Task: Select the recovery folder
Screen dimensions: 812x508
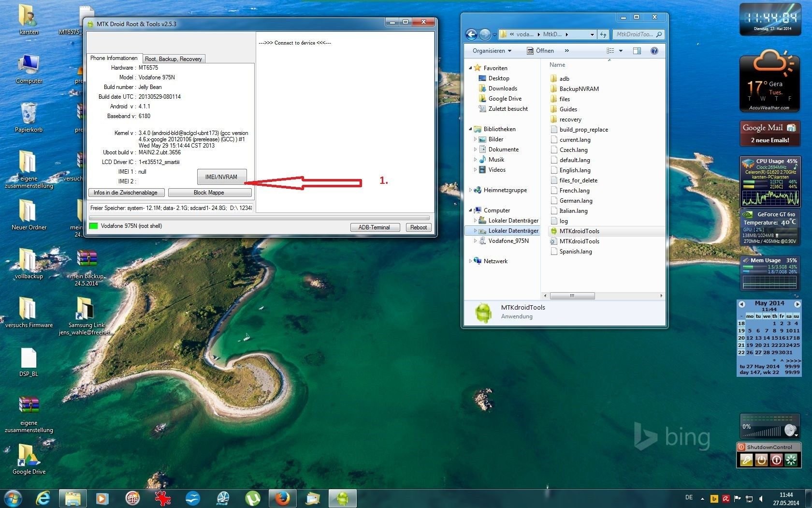Action: 570,120
